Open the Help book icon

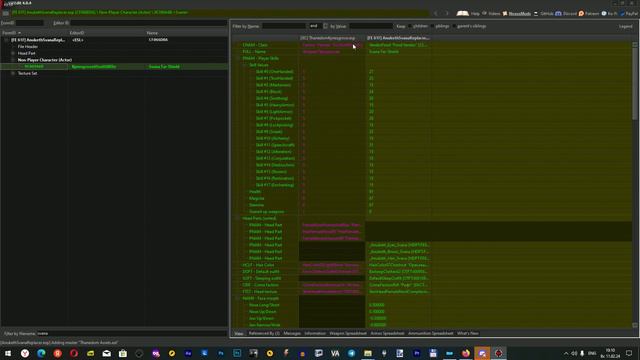(462, 13)
